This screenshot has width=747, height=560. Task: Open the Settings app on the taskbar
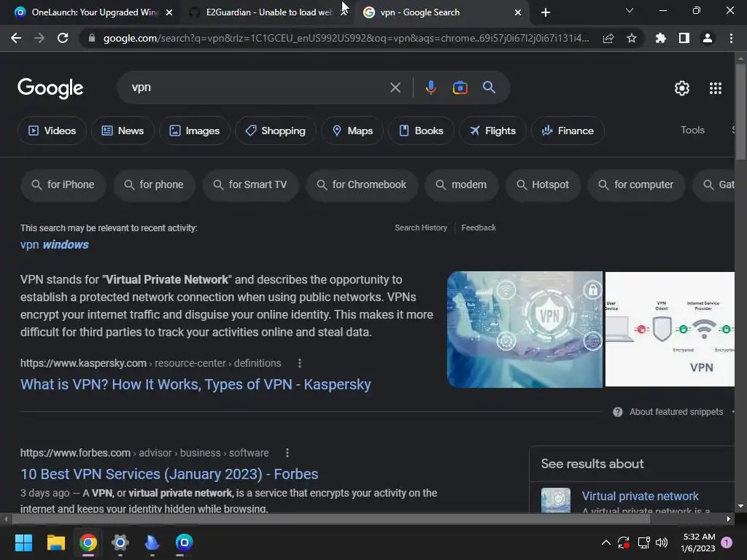tap(120, 542)
